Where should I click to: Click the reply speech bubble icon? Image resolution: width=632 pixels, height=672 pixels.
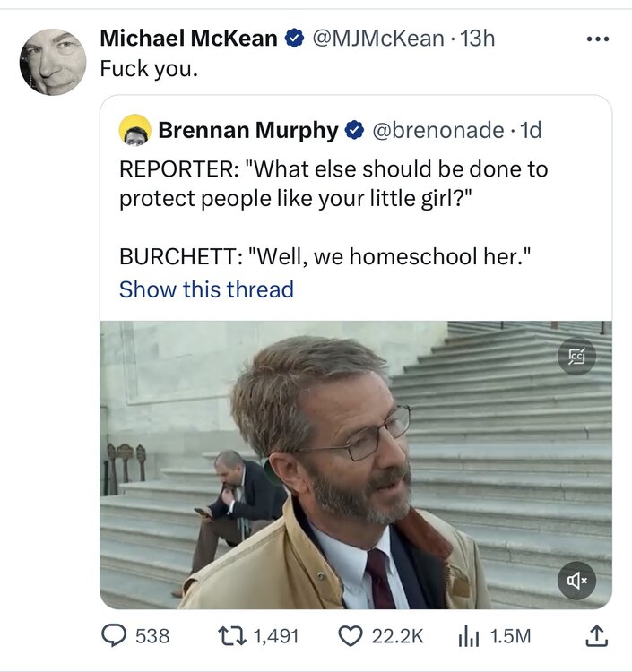pos(113,635)
